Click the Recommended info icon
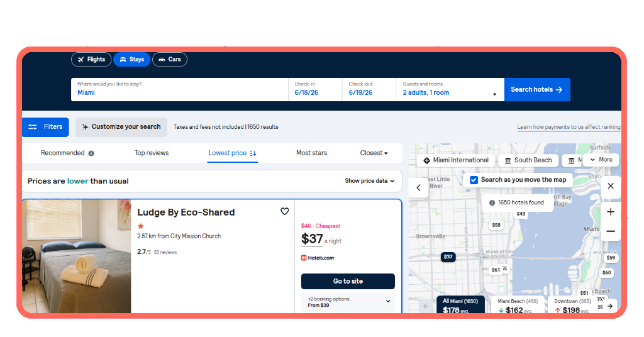Screen dimensions: 644x337 coord(91,153)
